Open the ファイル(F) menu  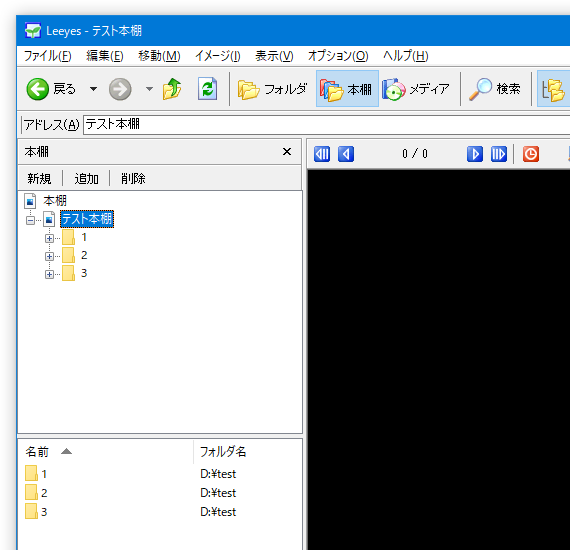tap(48, 56)
